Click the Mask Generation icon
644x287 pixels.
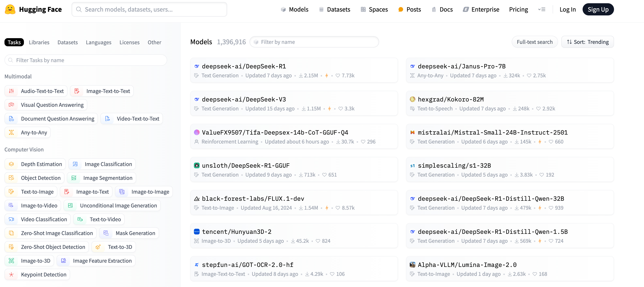click(x=106, y=233)
